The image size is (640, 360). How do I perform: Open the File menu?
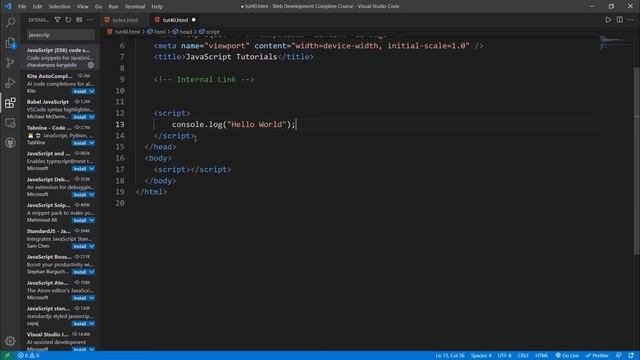[22, 7]
